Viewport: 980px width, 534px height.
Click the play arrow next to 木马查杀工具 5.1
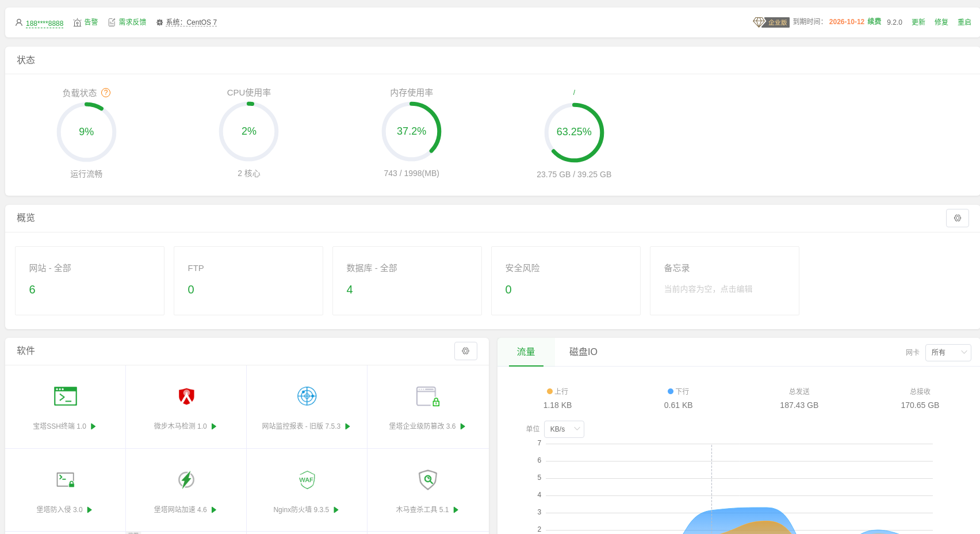pyautogui.click(x=455, y=510)
